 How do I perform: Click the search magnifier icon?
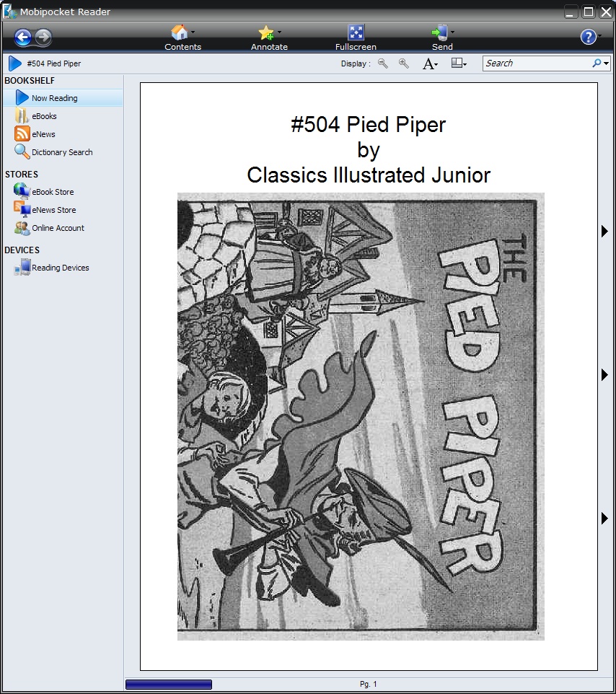pyautogui.click(x=597, y=63)
